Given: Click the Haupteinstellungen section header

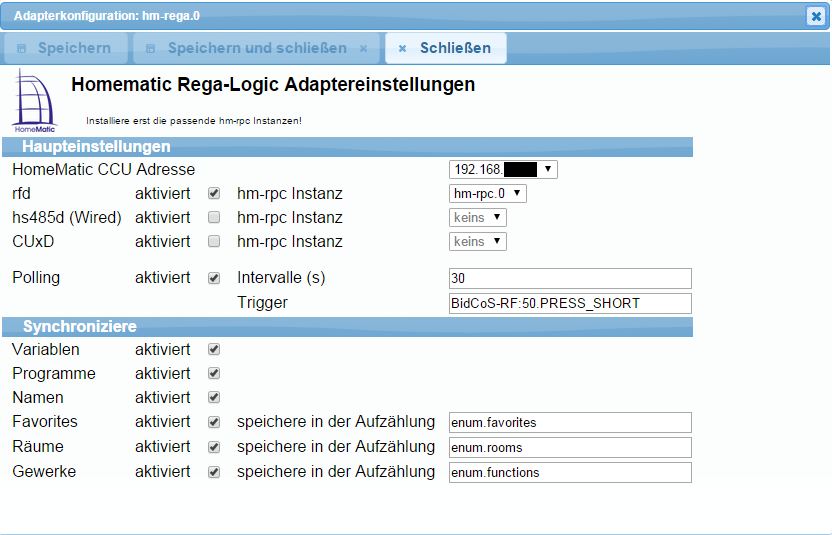Looking at the screenshot, I should [348, 147].
